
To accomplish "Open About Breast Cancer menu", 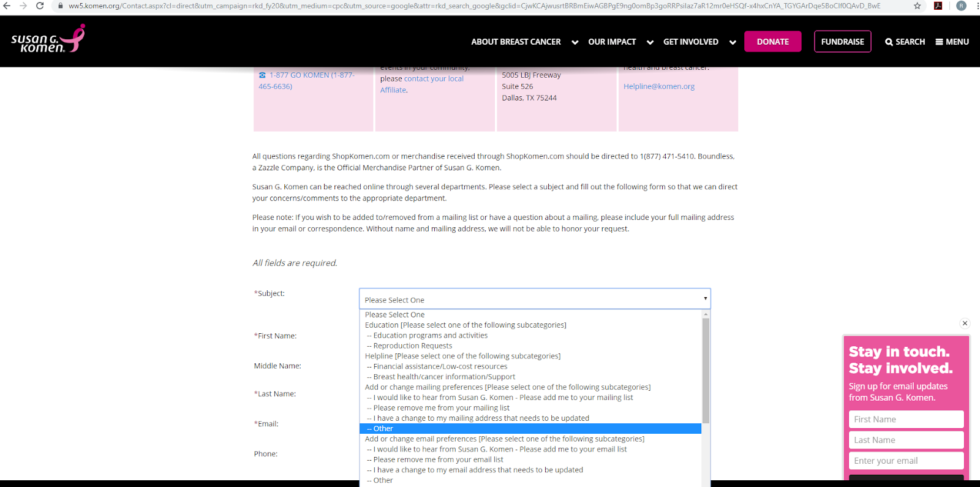I will click(x=516, y=42).
